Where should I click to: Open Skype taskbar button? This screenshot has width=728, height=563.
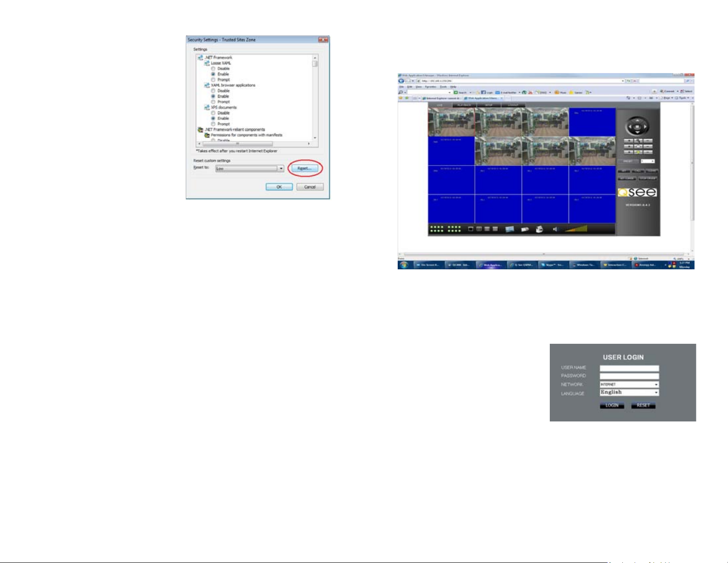(x=553, y=265)
